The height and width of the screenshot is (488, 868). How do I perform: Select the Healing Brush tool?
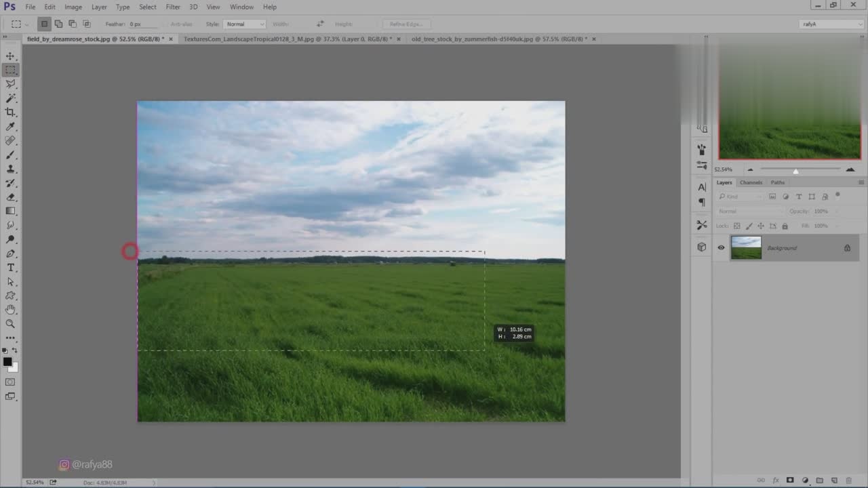(11, 141)
